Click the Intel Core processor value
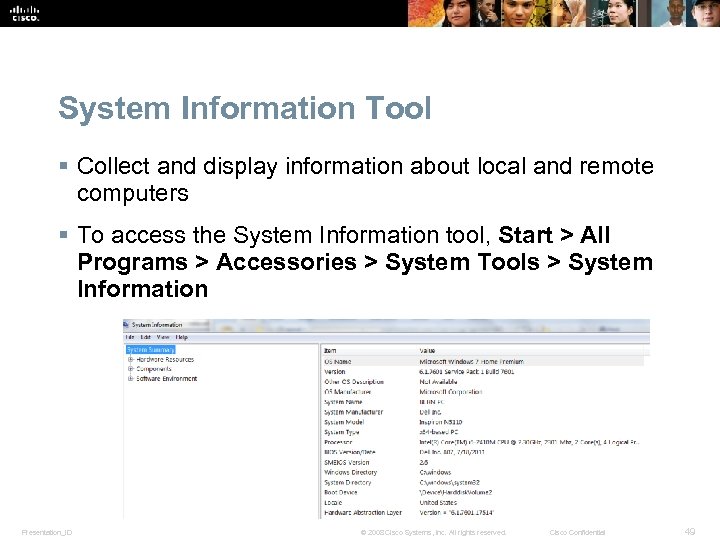The height and width of the screenshot is (540, 720). pyautogui.click(x=529, y=443)
